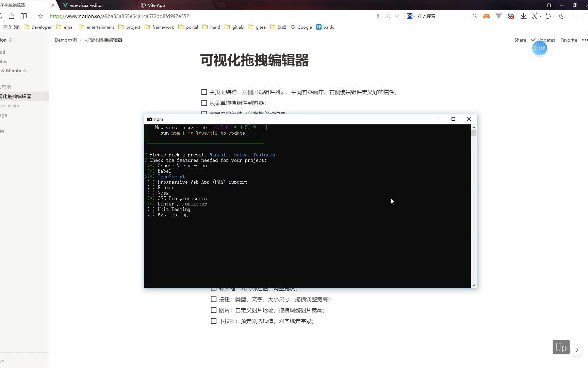
Task: Switch to the Vite App tab
Action: click(157, 5)
